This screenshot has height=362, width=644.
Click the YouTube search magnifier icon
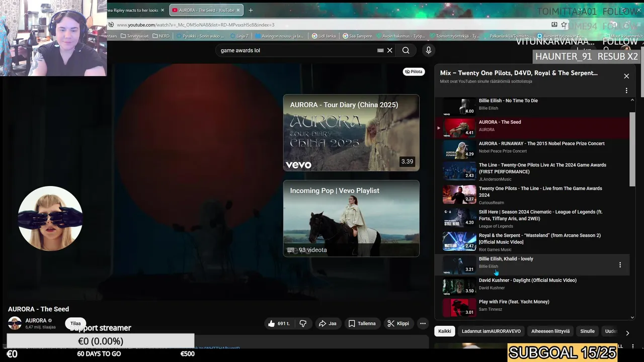tap(406, 50)
